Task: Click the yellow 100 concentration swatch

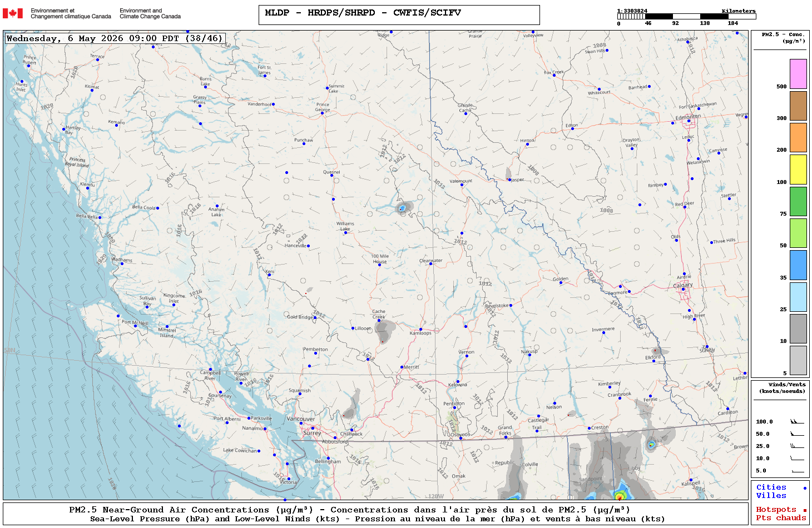Action: click(x=798, y=170)
